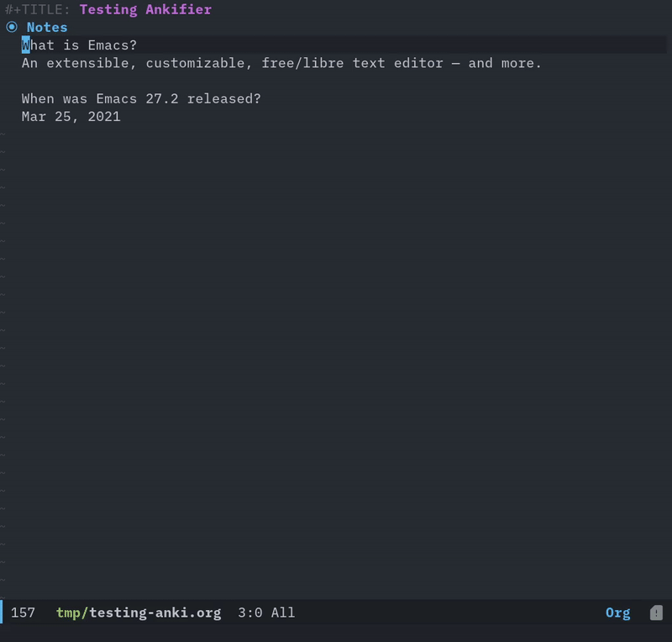Click the line starting 'An extensible, customizable'

coord(281,63)
